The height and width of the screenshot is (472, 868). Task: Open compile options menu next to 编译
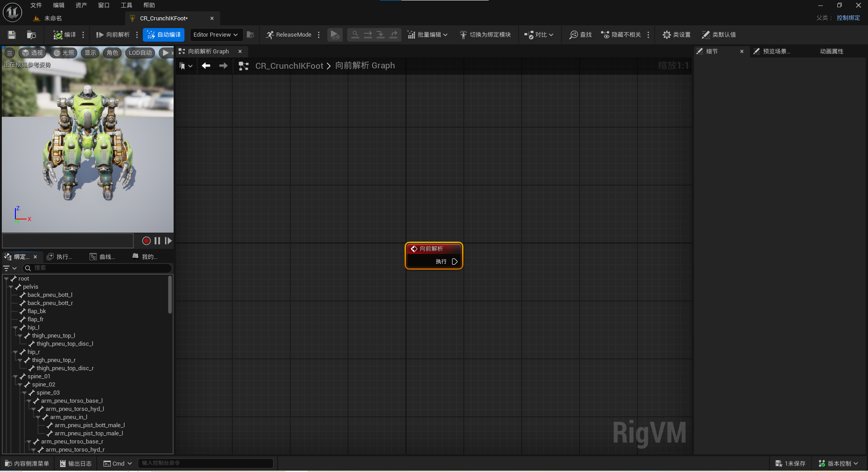point(83,35)
